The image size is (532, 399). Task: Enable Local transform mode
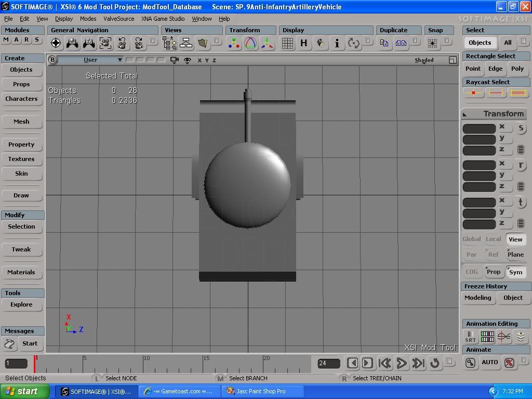click(x=494, y=239)
